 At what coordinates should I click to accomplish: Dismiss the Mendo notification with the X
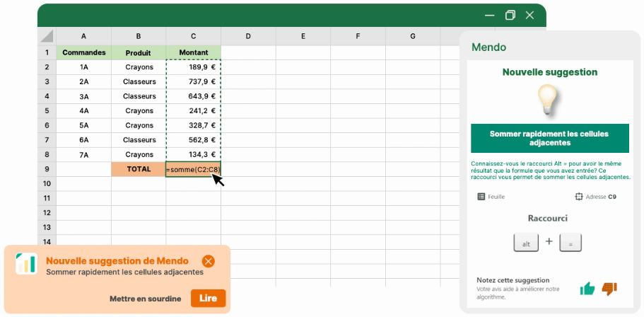pyautogui.click(x=209, y=261)
